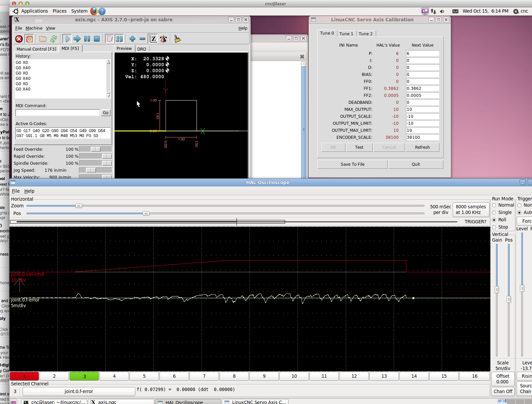Select Roll run mode in oscilloscope
Viewport: 532px width, 404px height.
pos(499,220)
